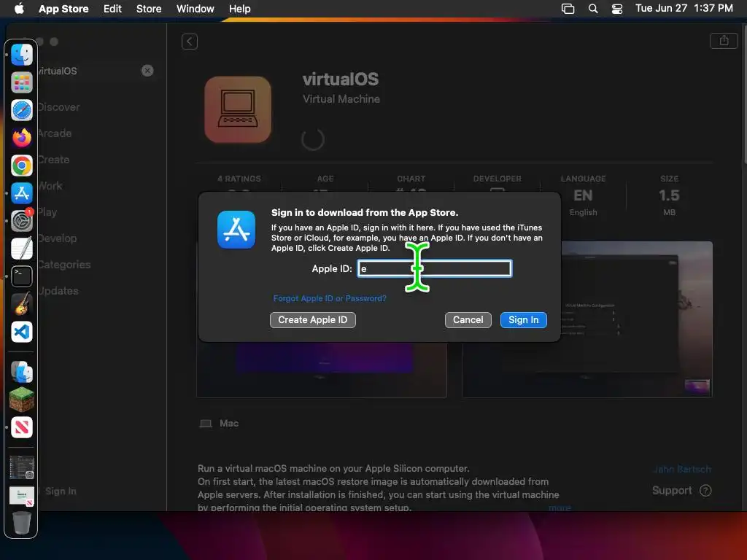
Task: Open Spotlight search in menu bar
Action: 593,9
